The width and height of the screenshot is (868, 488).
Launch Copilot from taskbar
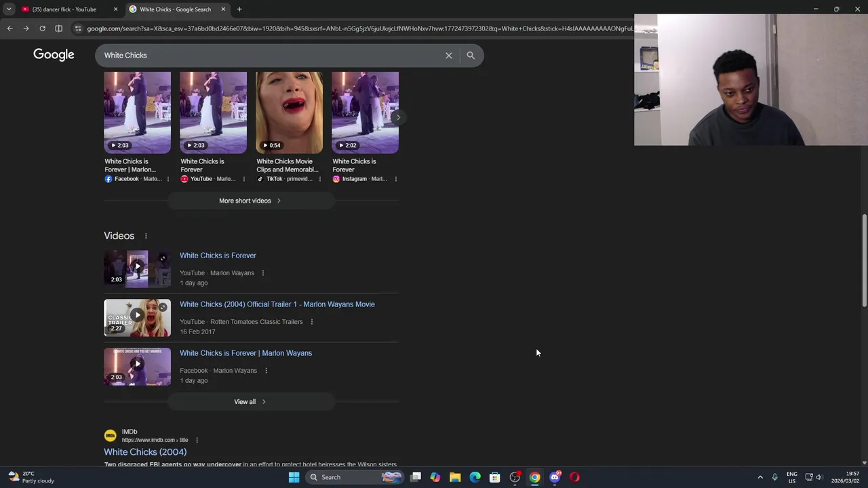point(435,477)
